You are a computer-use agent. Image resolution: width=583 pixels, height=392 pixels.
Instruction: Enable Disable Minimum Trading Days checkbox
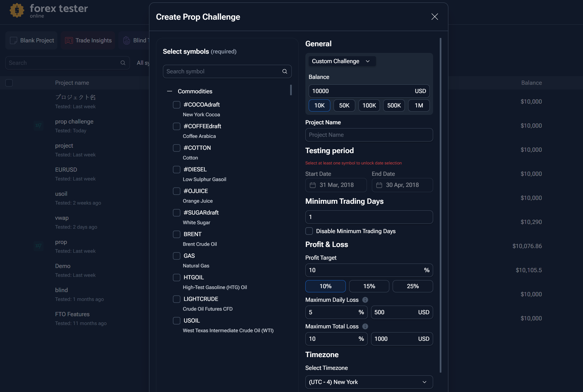pyautogui.click(x=309, y=231)
